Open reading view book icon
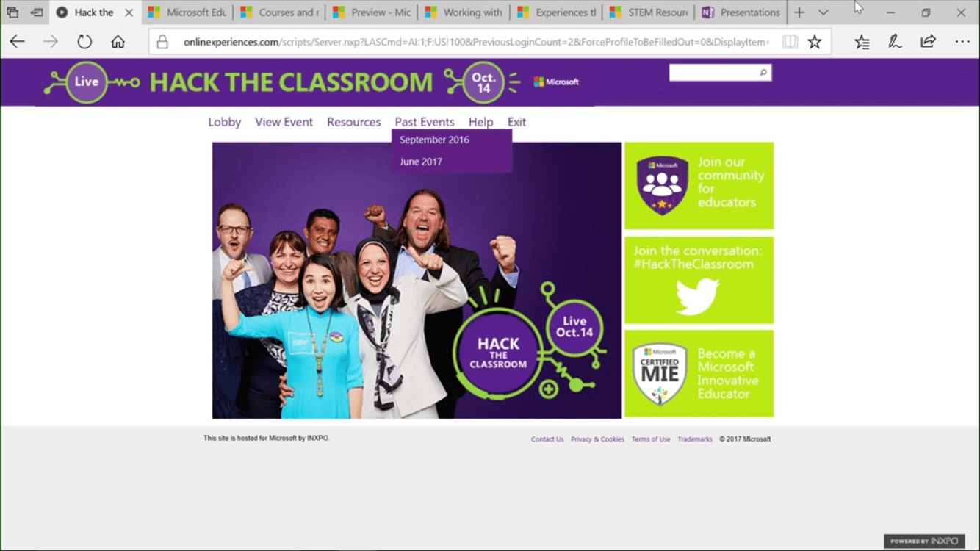 click(x=790, y=42)
